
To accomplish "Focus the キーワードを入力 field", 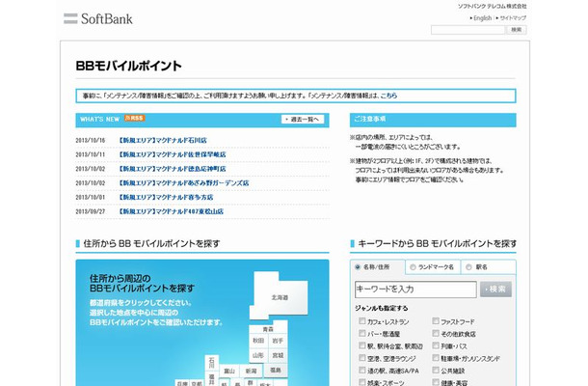I will pos(415,289).
